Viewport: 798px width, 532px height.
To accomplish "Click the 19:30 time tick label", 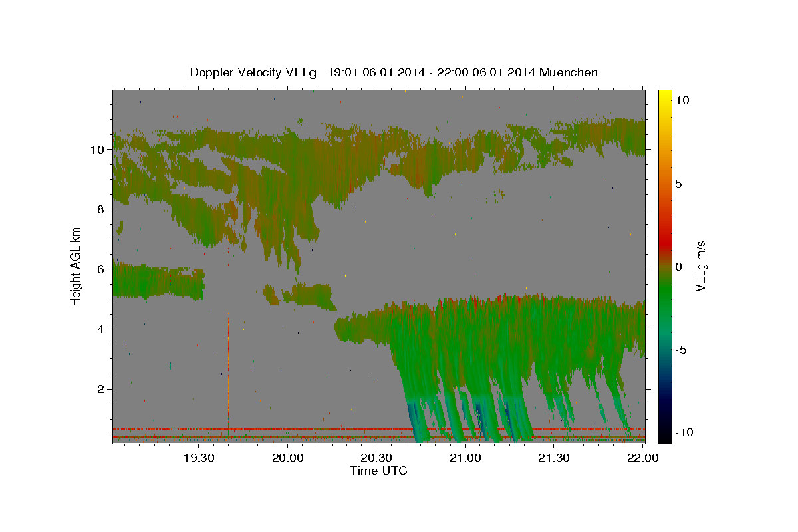I will pos(198,458).
